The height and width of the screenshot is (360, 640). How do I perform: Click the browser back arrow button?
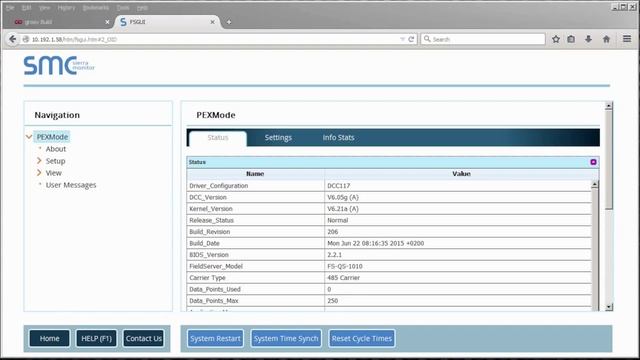pos(13,39)
